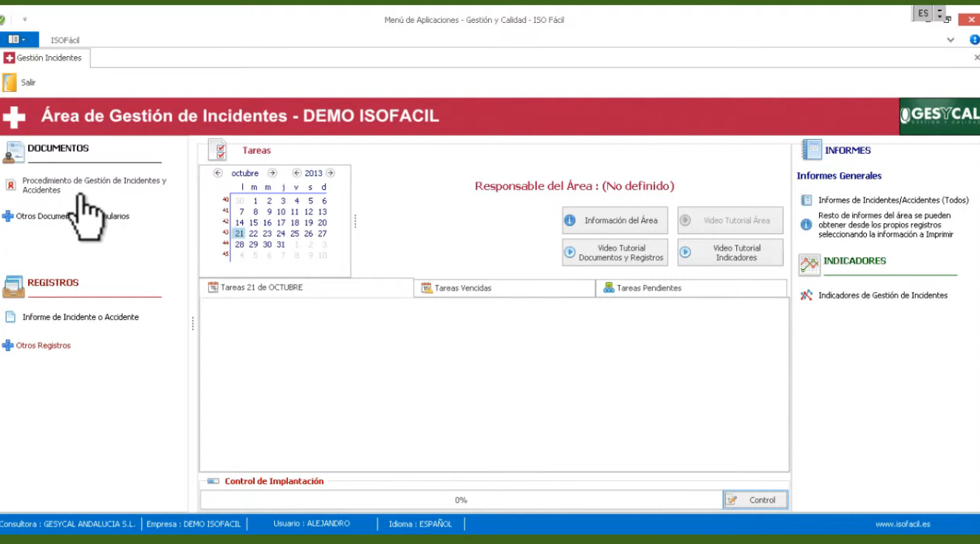Click the REGISTROS section icon
The image size is (980, 544).
(13, 286)
